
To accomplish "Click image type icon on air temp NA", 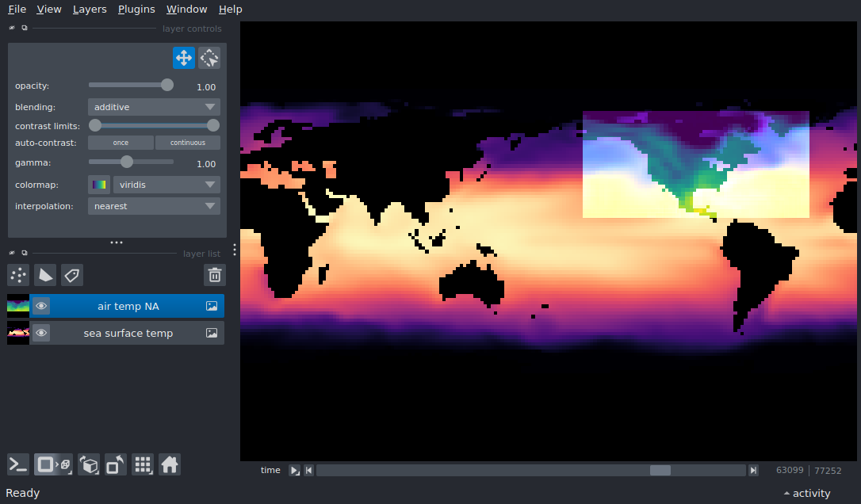I will (212, 306).
